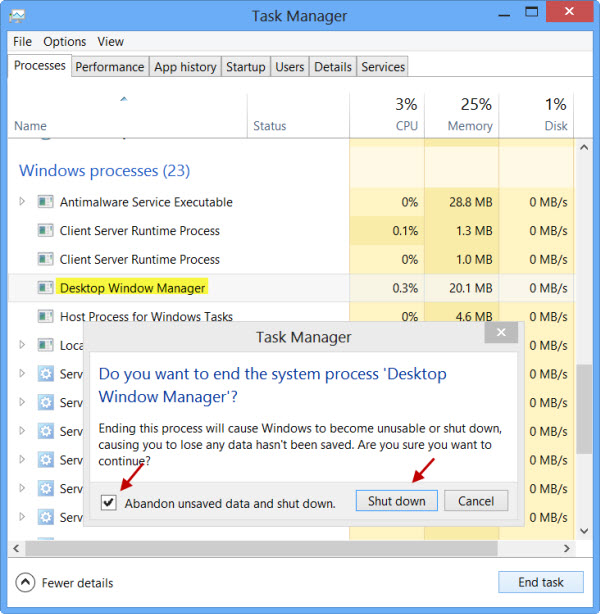Go to the Users tab
Screen dimensions: 600x614
[289, 67]
